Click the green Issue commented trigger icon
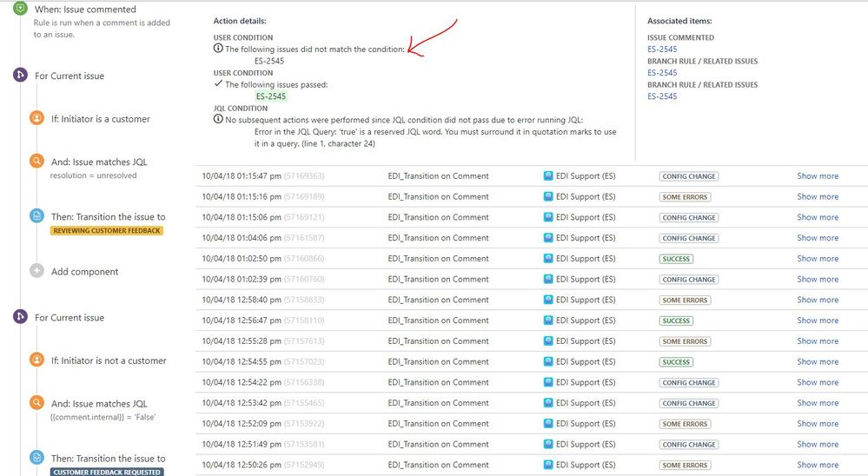The width and height of the screenshot is (868, 476). [x=20, y=9]
